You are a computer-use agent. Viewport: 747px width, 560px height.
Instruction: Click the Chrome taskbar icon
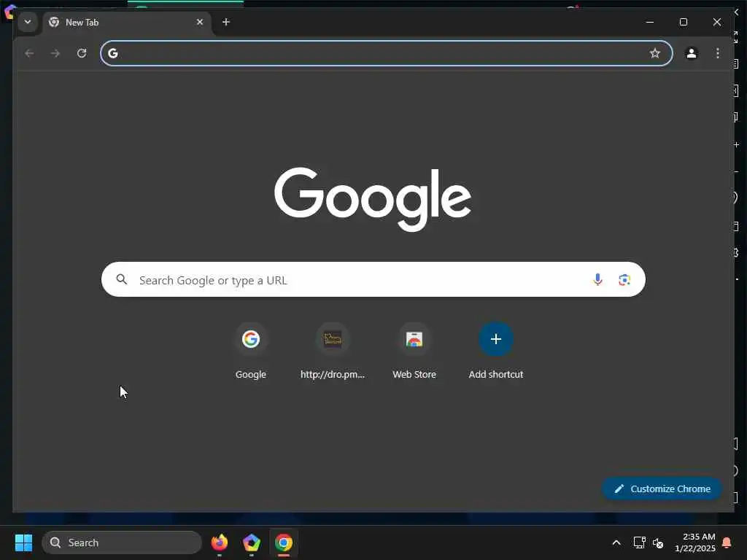coord(284,542)
